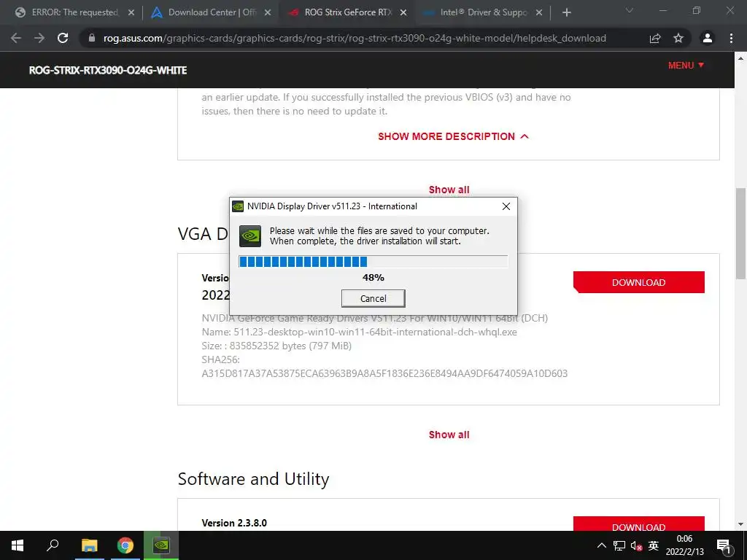Expand the red MENU dropdown
This screenshot has height=560, width=747.
click(x=686, y=65)
